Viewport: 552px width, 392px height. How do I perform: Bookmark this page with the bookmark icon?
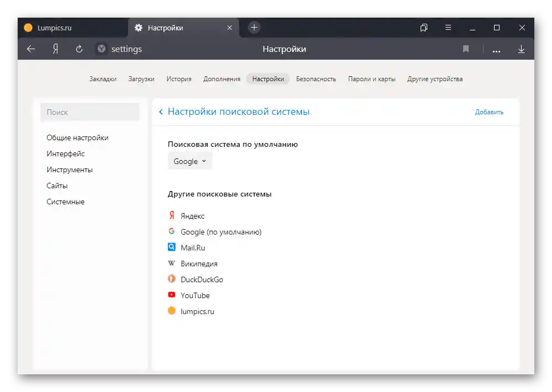click(466, 49)
